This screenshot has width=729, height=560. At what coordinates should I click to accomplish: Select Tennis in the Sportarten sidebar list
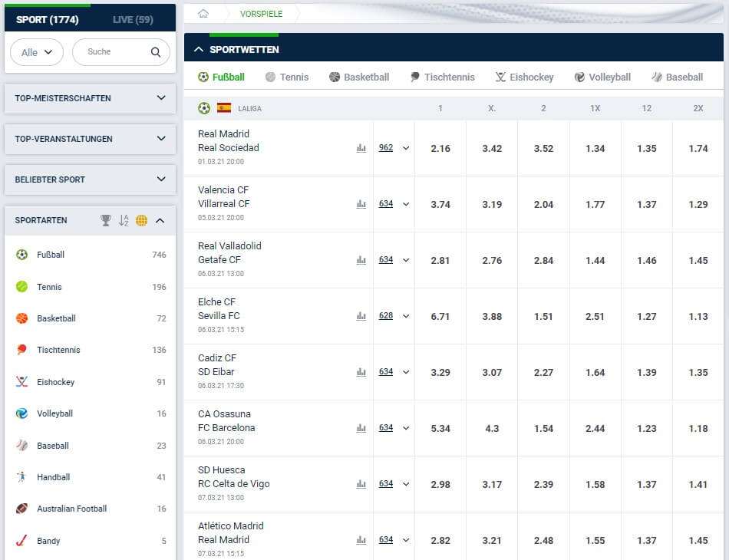pos(91,287)
